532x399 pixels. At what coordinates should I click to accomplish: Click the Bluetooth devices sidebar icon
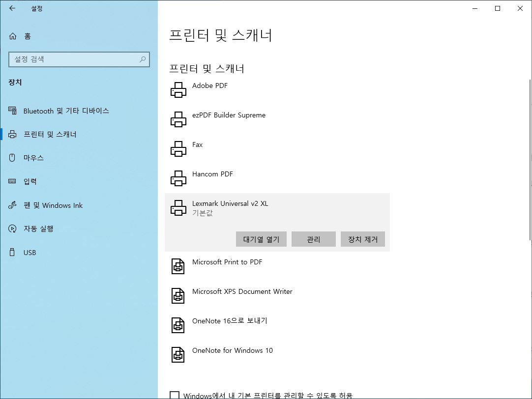tap(12, 111)
